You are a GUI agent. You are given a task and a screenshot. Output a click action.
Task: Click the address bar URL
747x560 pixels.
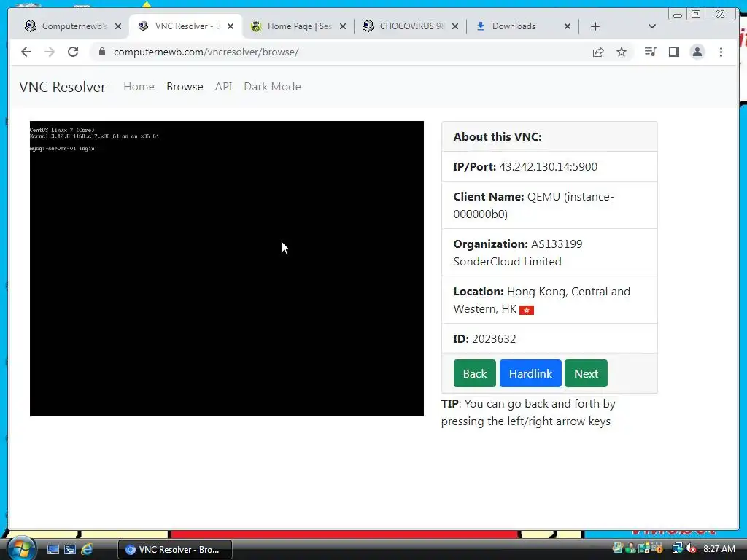coord(206,52)
